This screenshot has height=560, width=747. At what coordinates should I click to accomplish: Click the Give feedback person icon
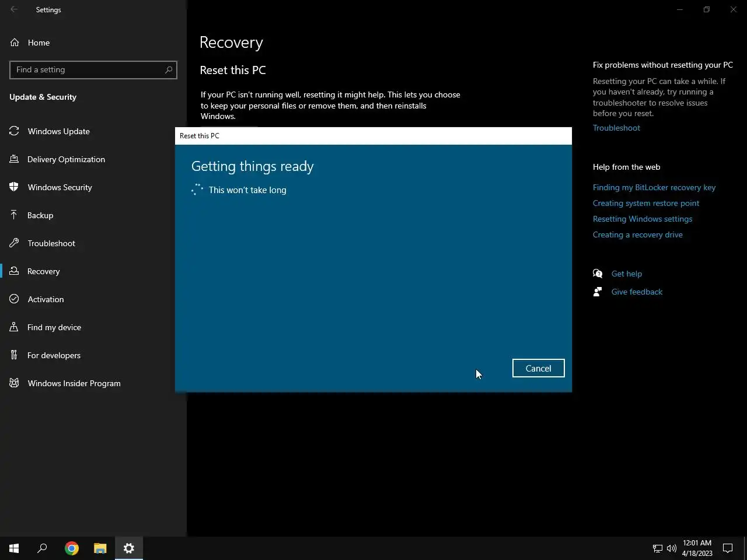pyautogui.click(x=598, y=292)
